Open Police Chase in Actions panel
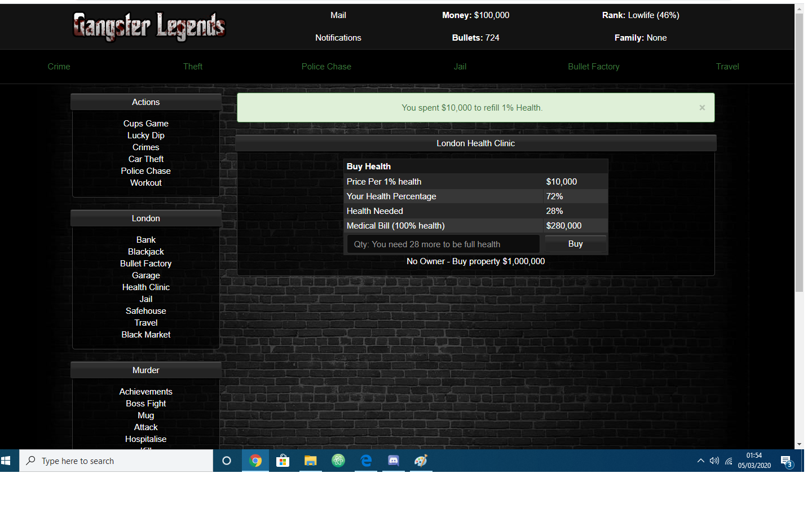812x508 pixels. [146, 171]
